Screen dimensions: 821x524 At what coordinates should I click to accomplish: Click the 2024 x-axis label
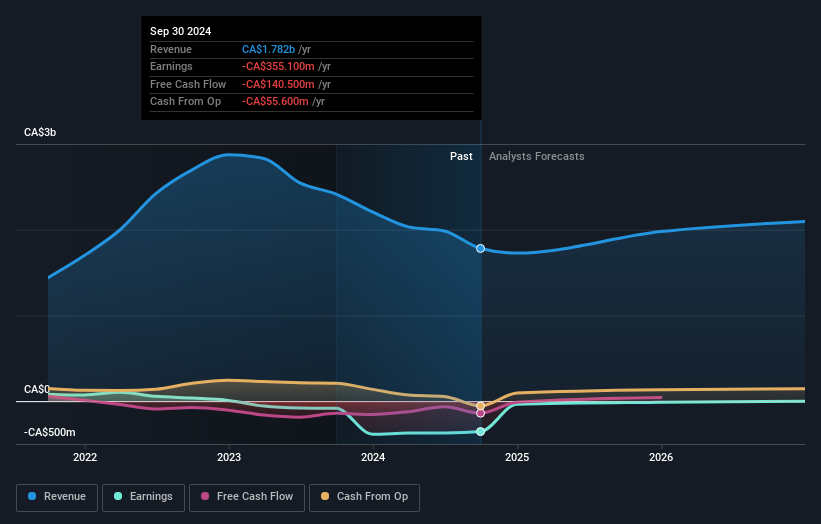(x=373, y=457)
